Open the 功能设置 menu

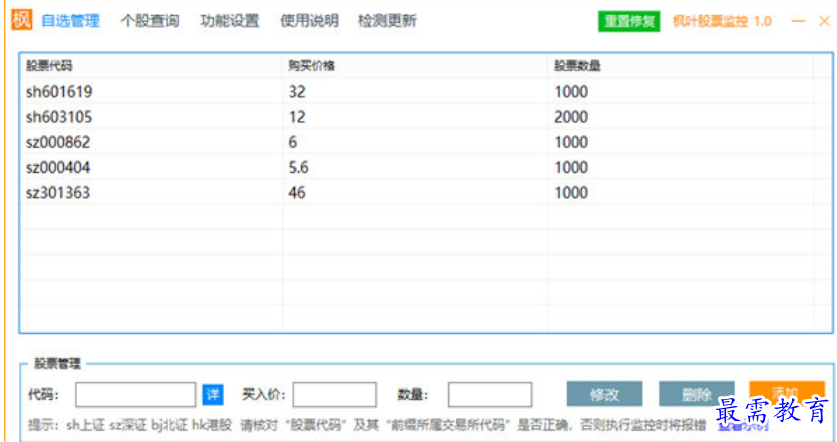229,21
